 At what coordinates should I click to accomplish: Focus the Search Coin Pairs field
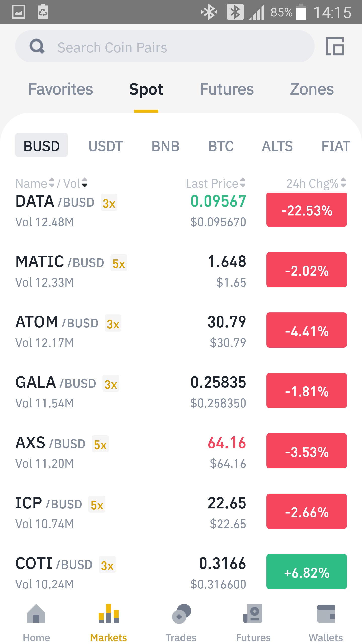point(165,46)
